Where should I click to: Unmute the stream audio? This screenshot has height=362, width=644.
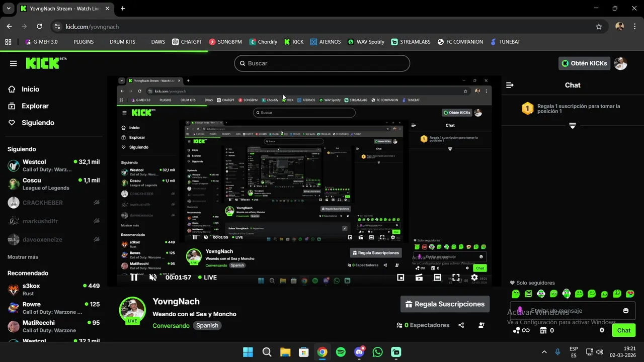click(153, 277)
